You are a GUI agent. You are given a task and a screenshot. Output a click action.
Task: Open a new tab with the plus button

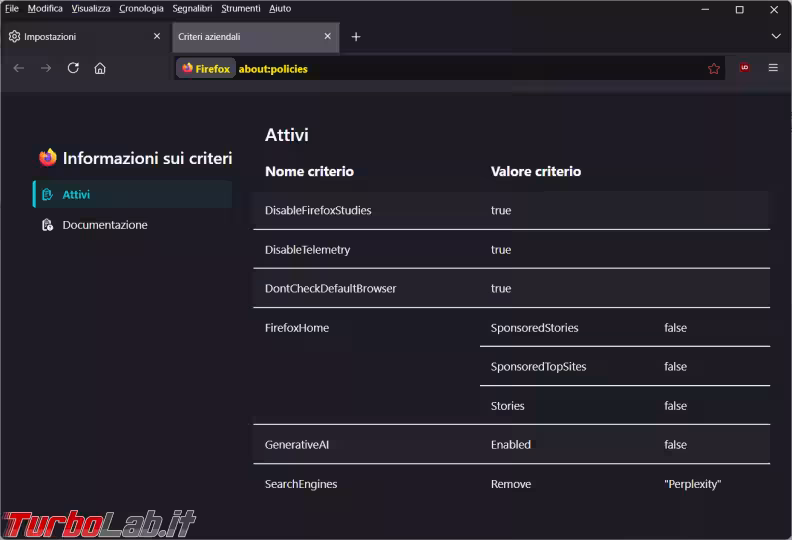[356, 37]
